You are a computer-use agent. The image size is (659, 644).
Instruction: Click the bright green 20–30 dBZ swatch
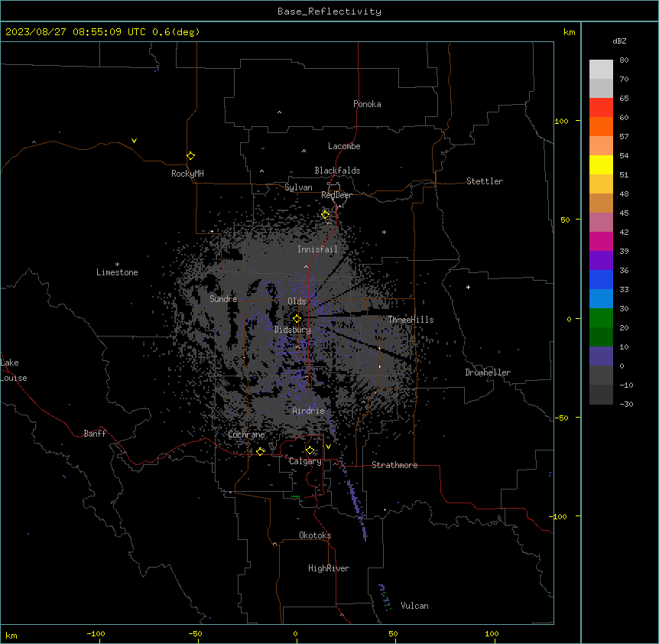point(601,318)
